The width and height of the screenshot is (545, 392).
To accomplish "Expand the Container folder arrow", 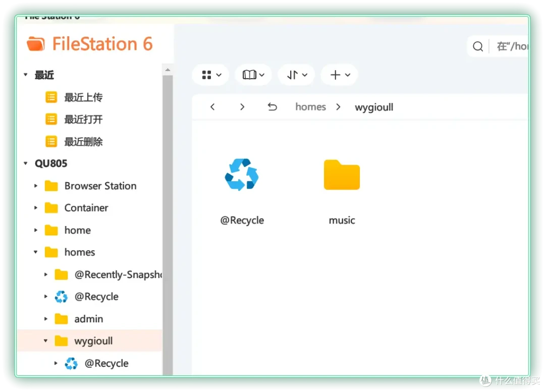I will tap(35, 208).
